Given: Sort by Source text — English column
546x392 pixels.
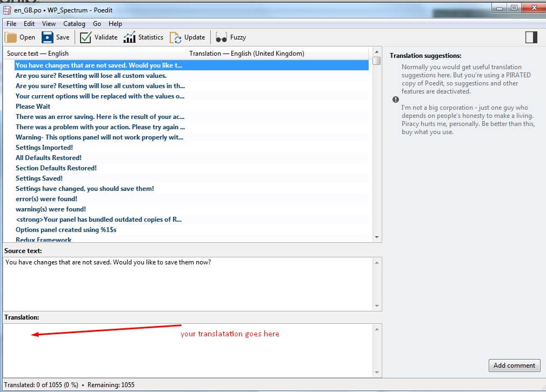Looking at the screenshot, I should click(95, 54).
